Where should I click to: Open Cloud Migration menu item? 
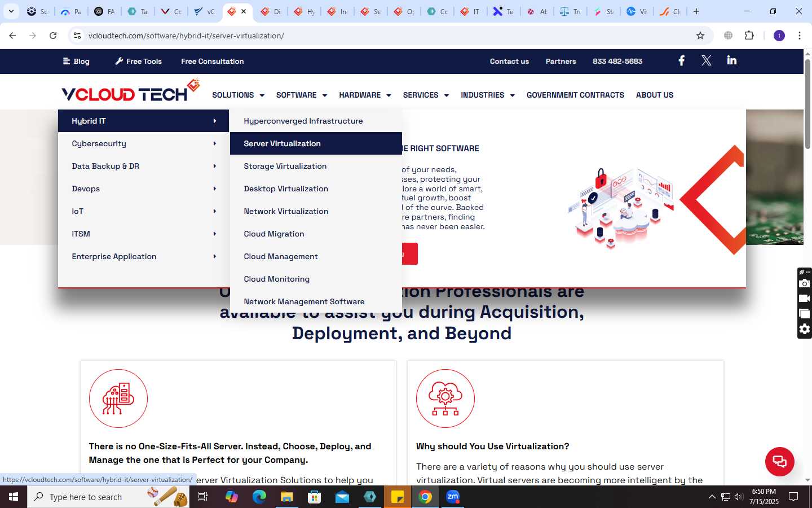click(x=316, y=234)
